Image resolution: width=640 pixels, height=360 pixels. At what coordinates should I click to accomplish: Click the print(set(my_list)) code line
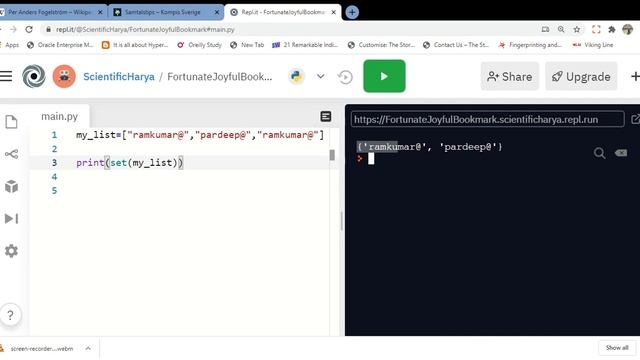[x=130, y=163]
